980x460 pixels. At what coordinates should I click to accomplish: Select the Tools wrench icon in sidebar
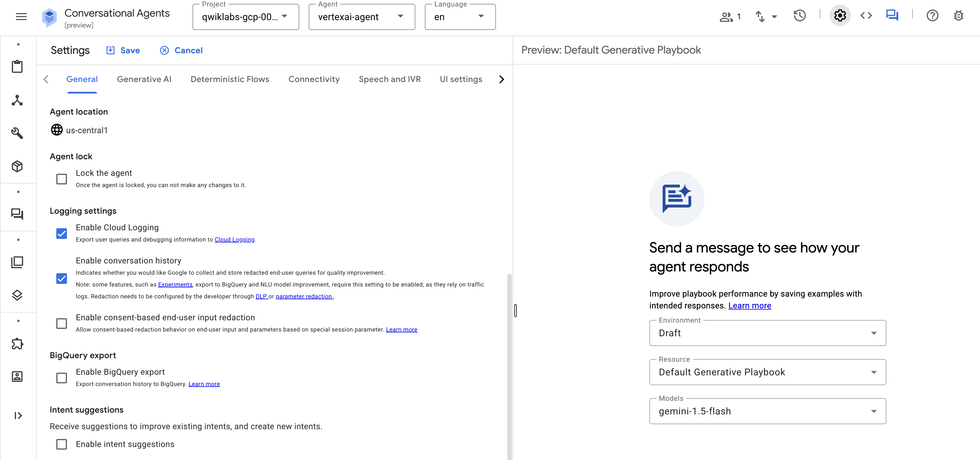17,133
